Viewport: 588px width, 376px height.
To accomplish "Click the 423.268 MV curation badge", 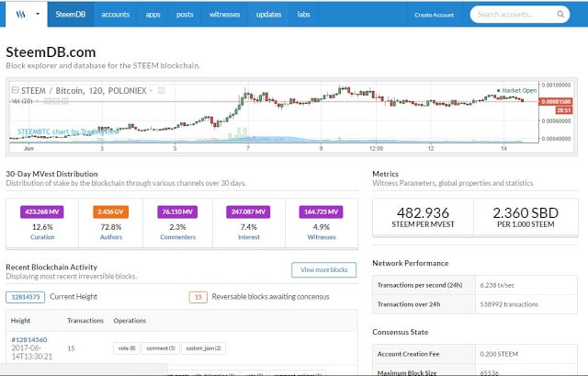I will coord(42,211).
